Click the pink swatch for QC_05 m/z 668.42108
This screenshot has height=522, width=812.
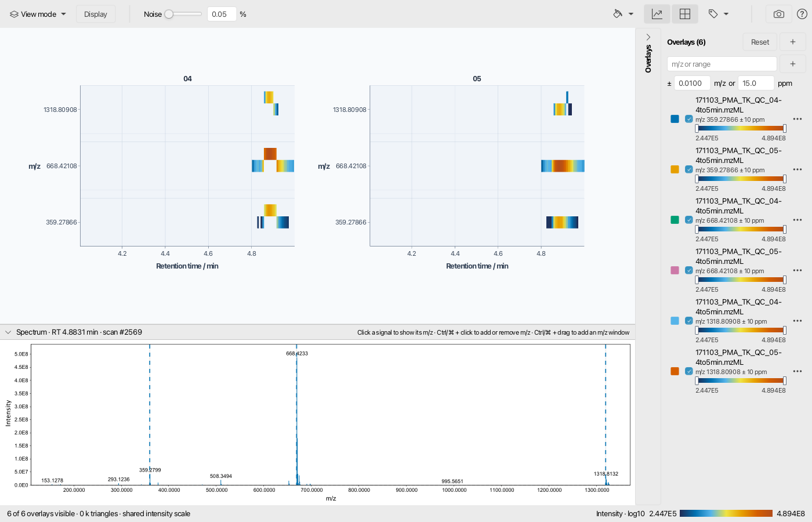675,270
